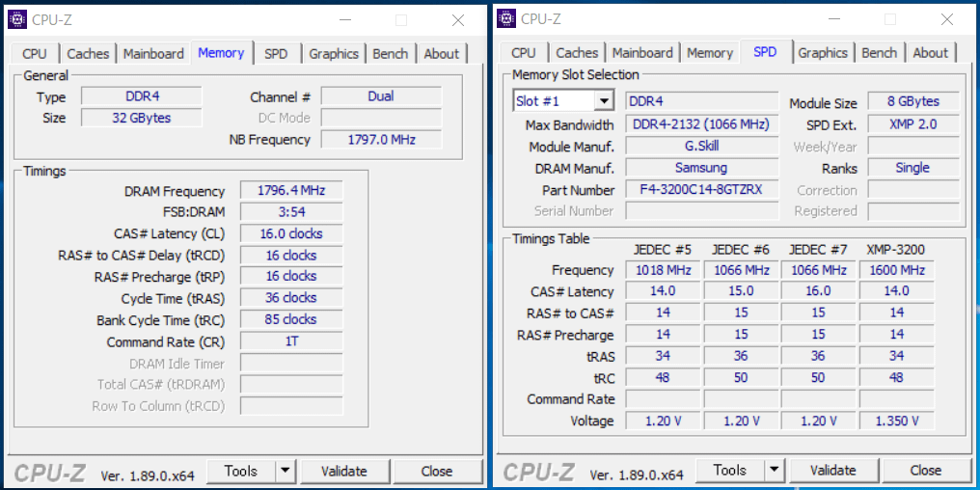This screenshot has height=490, width=980.
Task: Click Max Bandwidth field DDR4-2132 (1066 MHz)
Action: point(702,124)
